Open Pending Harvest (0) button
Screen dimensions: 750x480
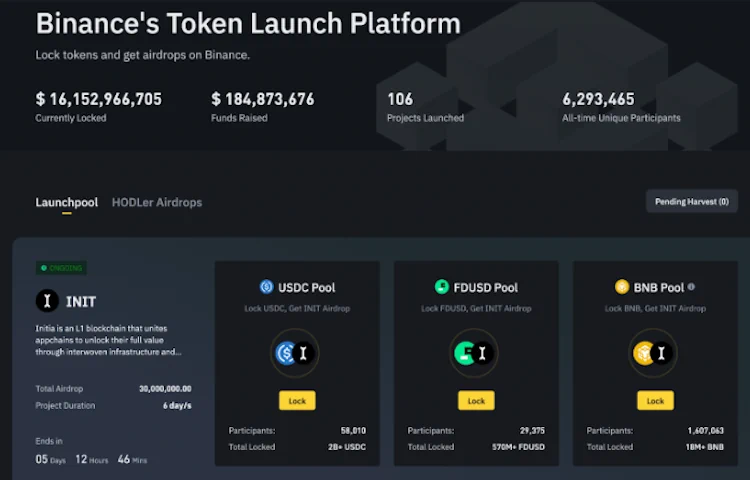coord(692,201)
